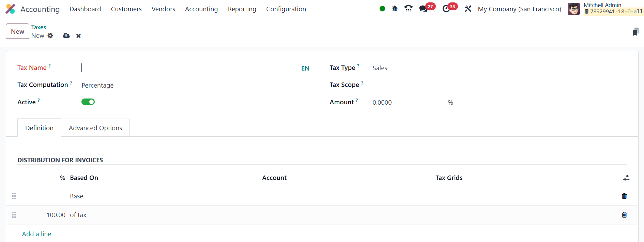Open the activities clock icon
Screen dimensions: 644x242
[x=446, y=9]
